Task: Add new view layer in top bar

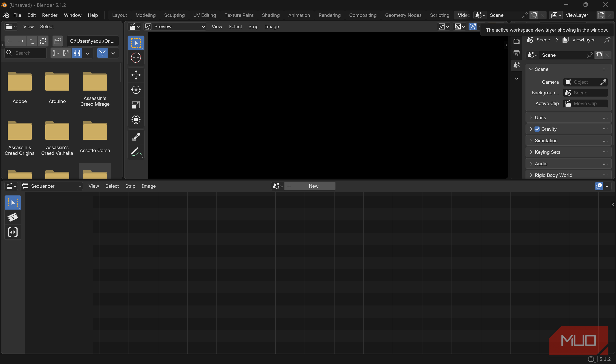Action: (601, 15)
